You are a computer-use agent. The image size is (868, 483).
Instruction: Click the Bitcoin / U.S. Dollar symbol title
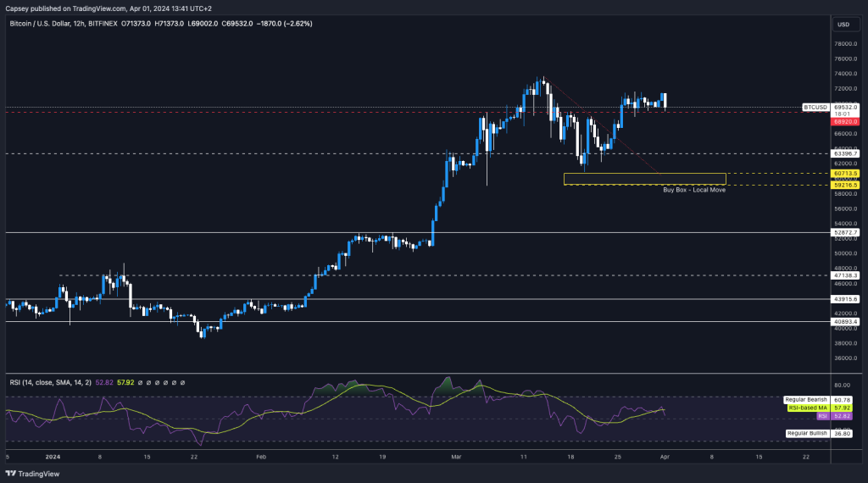51,24
